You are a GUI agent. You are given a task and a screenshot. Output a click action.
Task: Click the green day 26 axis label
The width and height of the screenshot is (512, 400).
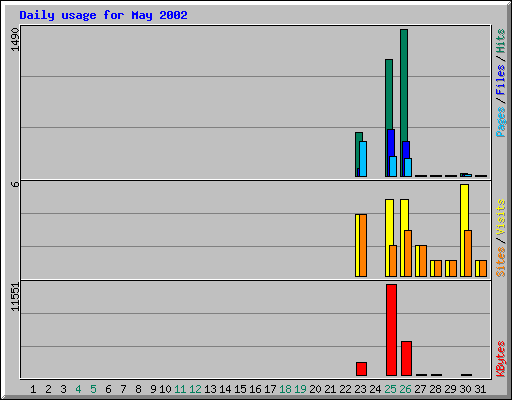coord(405,389)
